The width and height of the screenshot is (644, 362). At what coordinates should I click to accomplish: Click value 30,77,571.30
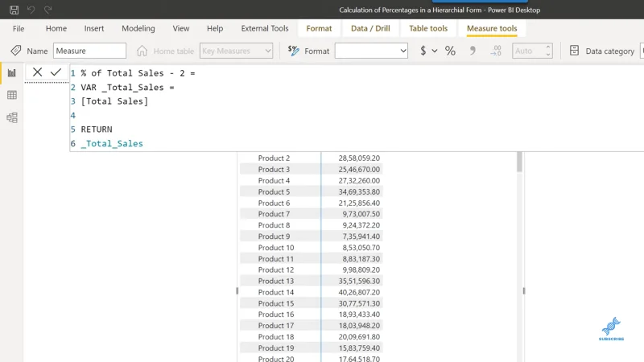359,303
